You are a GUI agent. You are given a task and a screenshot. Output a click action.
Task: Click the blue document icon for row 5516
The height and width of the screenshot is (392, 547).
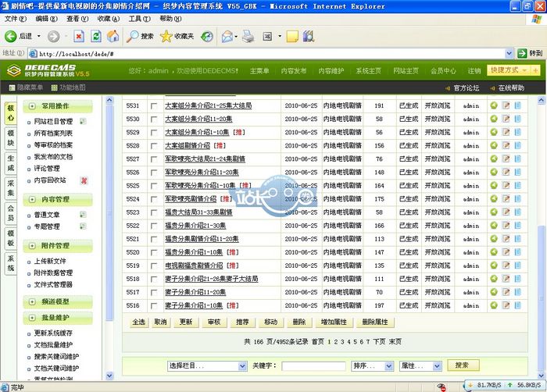pyautogui.click(x=517, y=305)
